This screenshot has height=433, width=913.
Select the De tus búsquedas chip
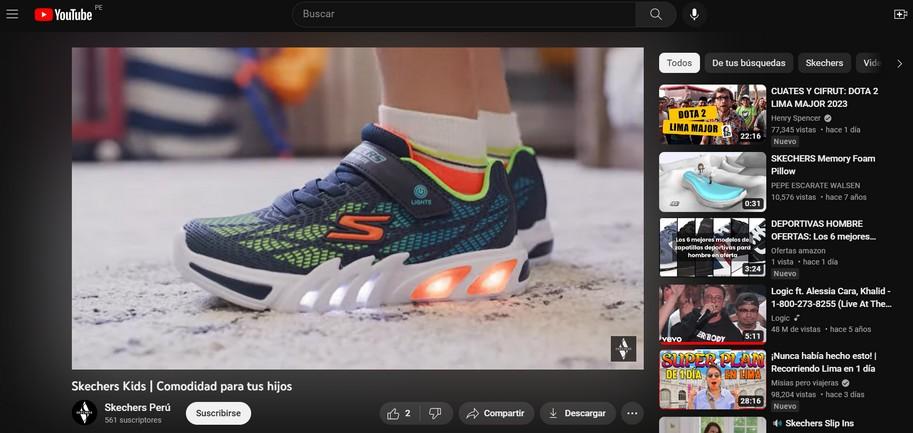[749, 63]
